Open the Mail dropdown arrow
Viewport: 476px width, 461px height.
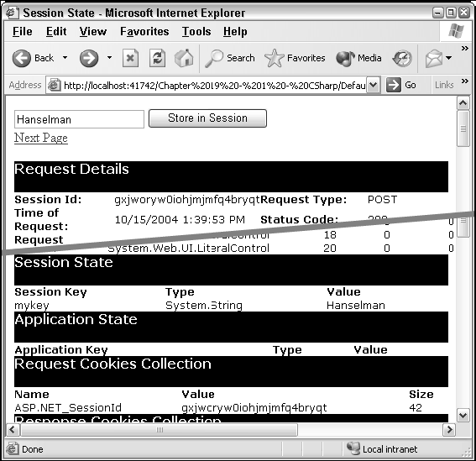tap(449, 57)
